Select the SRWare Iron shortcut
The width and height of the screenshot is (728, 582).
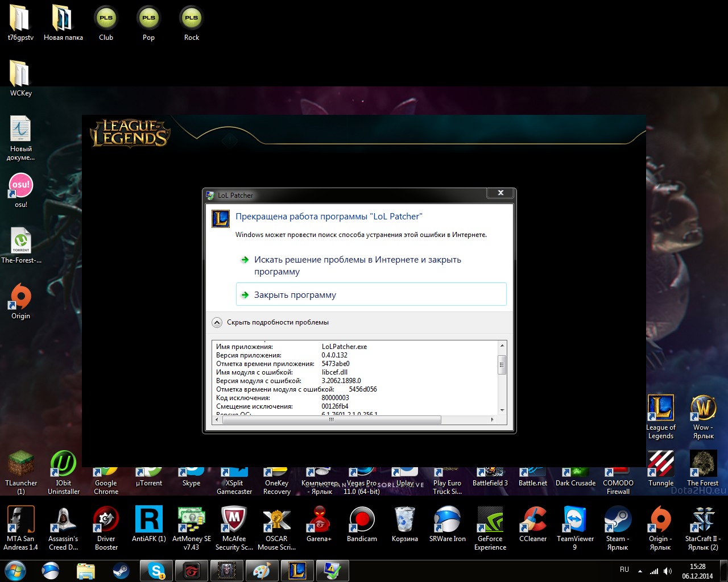pyautogui.click(x=448, y=524)
